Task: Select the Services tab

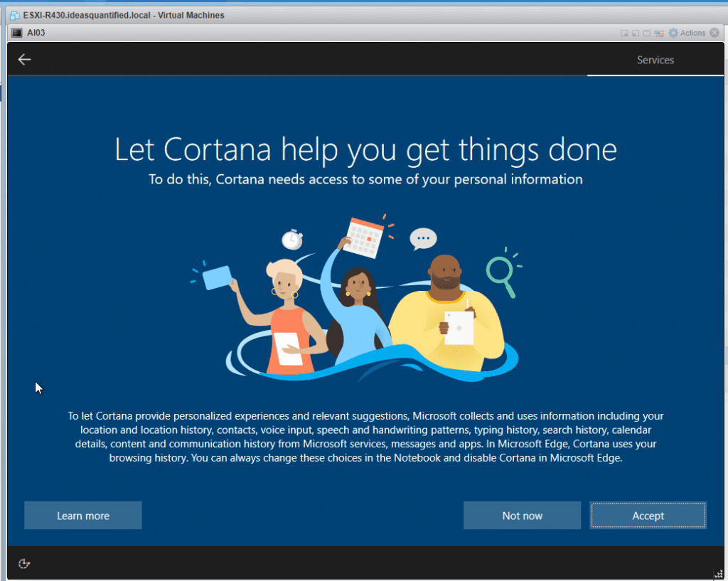Action: 655,60
